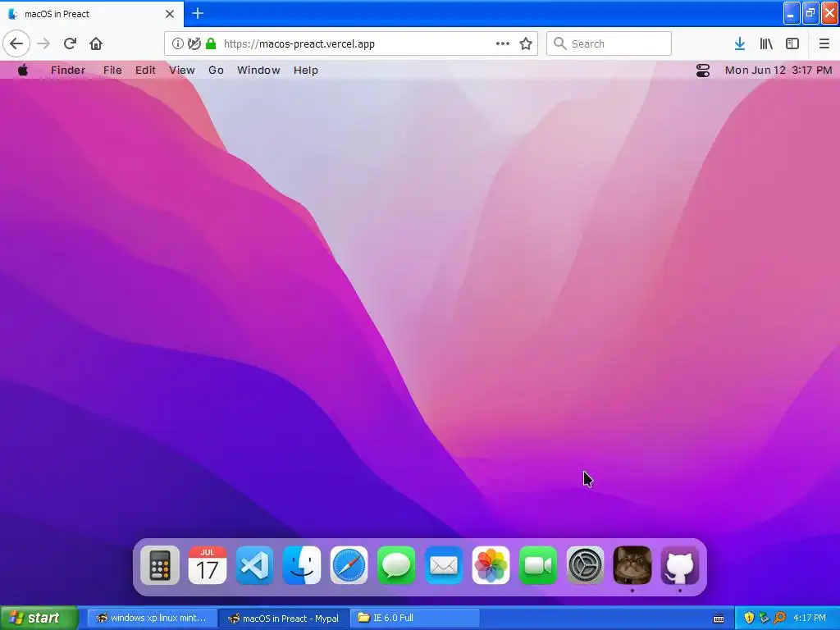Open the Mail app in dock

(444, 565)
